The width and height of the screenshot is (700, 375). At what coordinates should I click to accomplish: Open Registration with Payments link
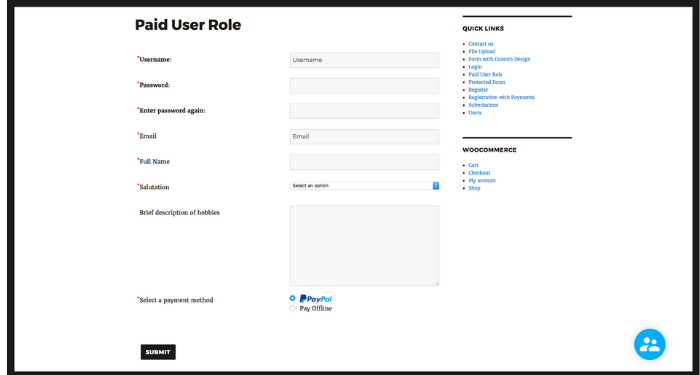click(501, 97)
